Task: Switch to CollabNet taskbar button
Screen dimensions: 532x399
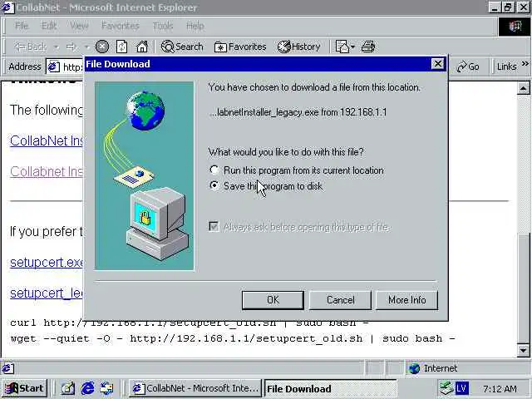Action: click(x=195, y=388)
